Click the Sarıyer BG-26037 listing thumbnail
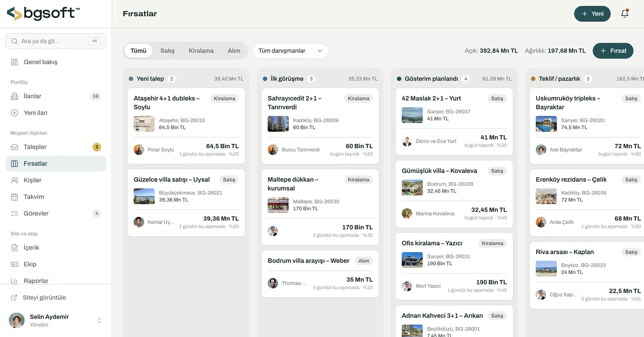Viewport: 644px width, 337px height. (412, 115)
